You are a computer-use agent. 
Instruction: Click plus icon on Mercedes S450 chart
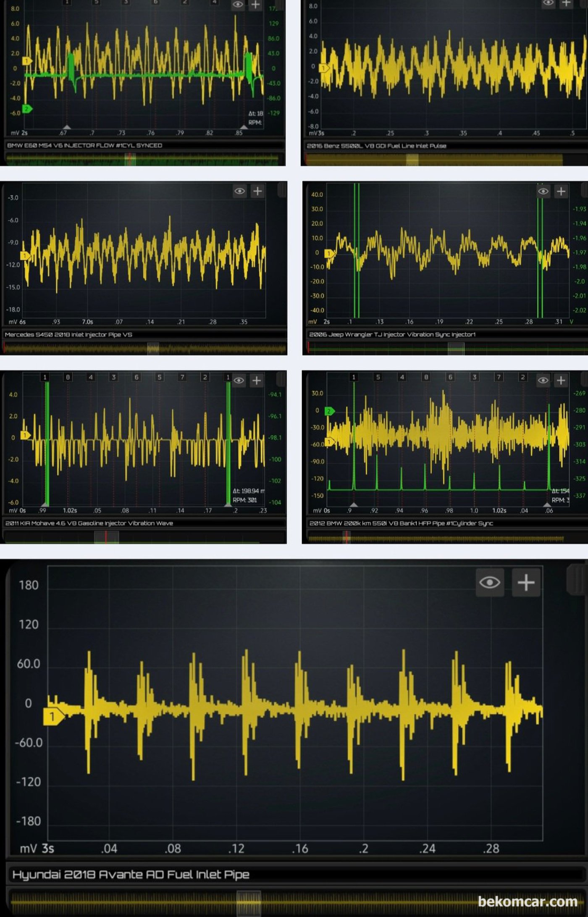257,191
